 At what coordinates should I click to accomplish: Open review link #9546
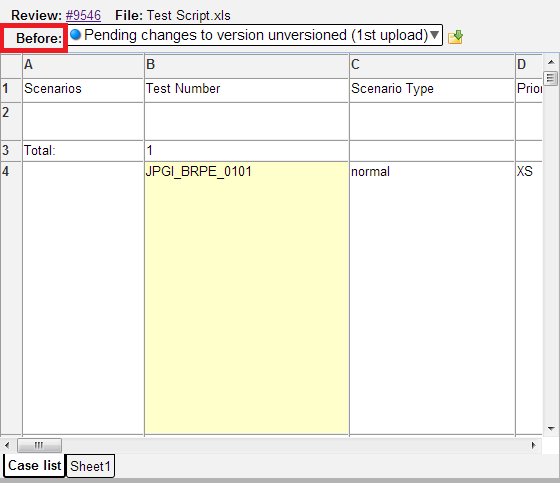[x=83, y=15]
